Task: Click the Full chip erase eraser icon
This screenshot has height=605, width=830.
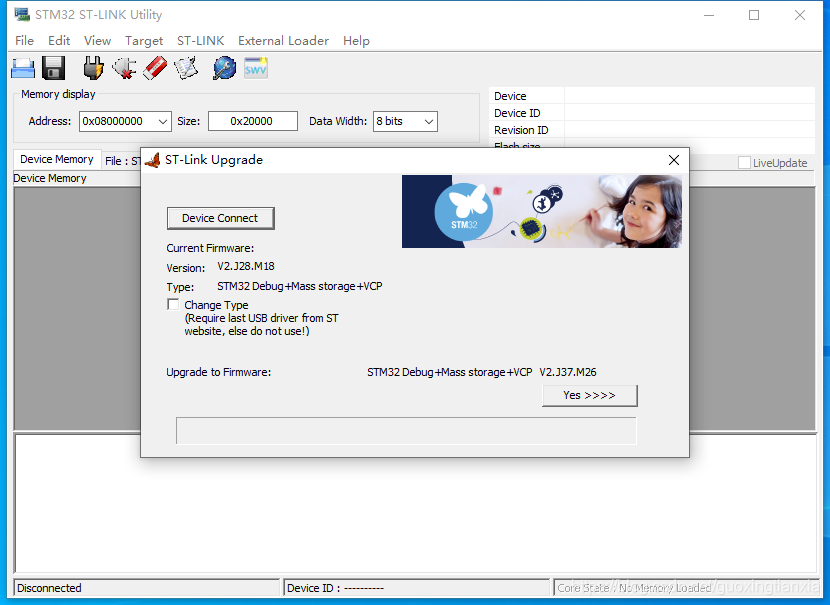Action: point(155,68)
